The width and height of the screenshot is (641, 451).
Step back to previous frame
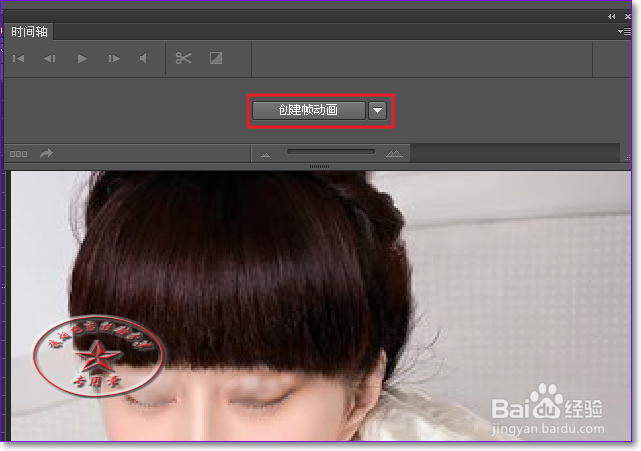[x=49, y=58]
